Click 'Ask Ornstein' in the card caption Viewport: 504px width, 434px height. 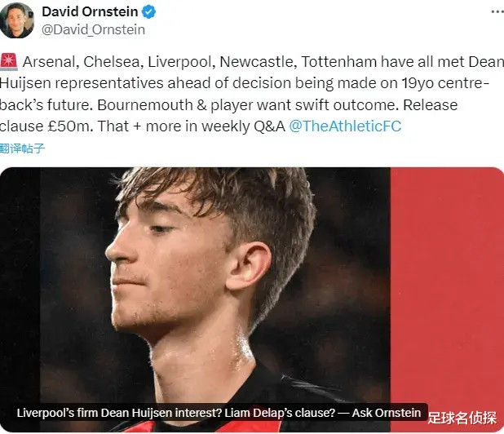(386, 413)
